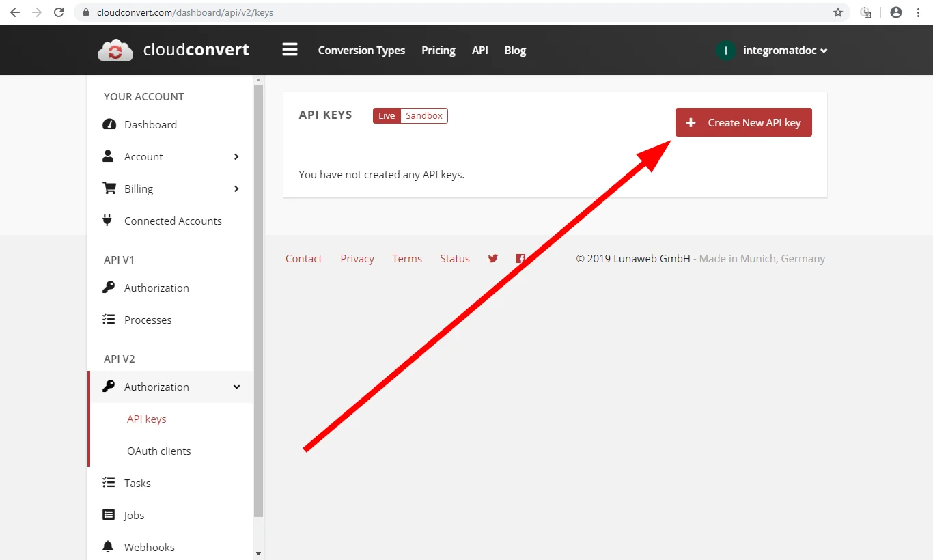The image size is (933, 560).
Task: Open the Contact footer link
Action: point(304,258)
